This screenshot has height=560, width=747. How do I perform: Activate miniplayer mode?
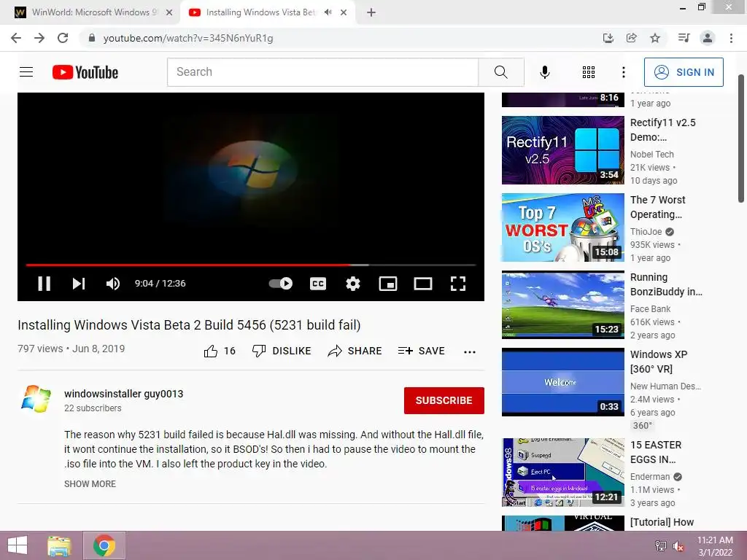pos(388,284)
